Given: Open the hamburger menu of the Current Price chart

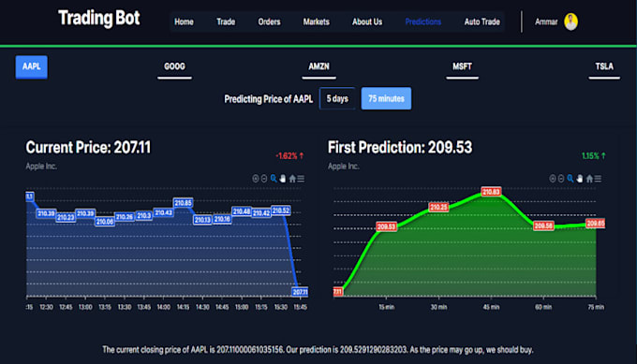Looking at the screenshot, I should click(301, 179).
